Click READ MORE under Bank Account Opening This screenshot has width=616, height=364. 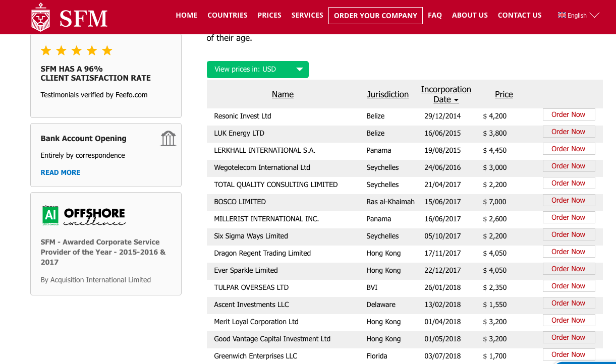[x=61, y=172]
